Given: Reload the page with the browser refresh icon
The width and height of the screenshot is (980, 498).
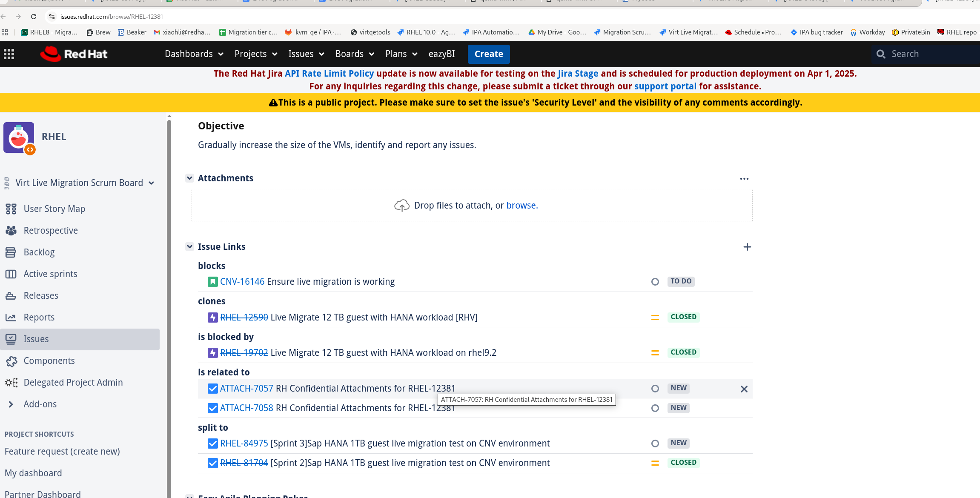Looking at the screenshot, I should pyautogui.click(x=34, y=17).
